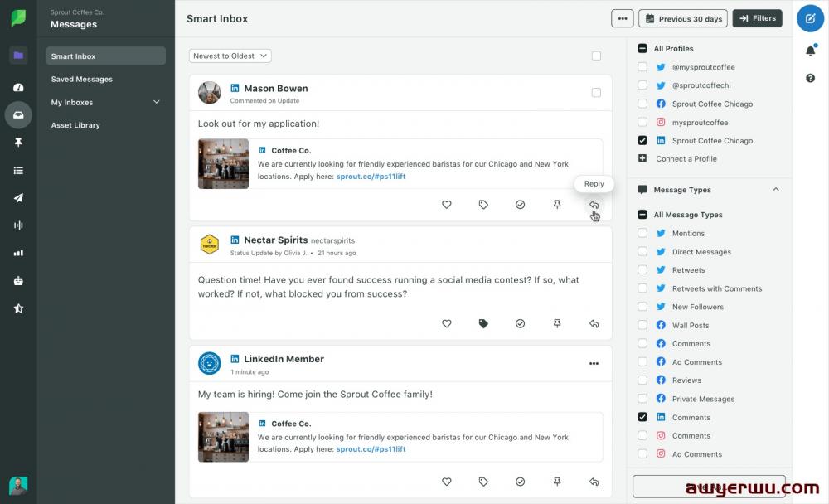Toggle the All Message Types checkbox
Screen dimensions: 829x504
(x=642, y=215)
